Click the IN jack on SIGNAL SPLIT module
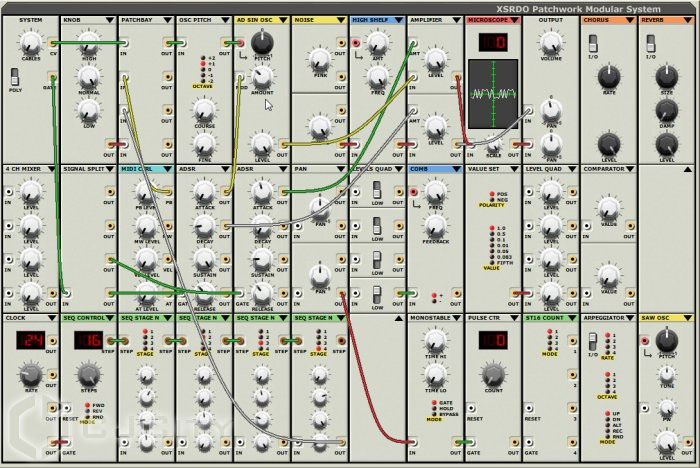This screenshot has width=700, height=468. click(67, 293)
